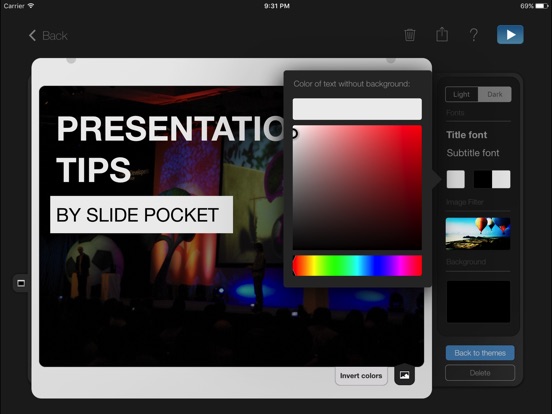Tap the Back chevron arrow

click(32, 35)
